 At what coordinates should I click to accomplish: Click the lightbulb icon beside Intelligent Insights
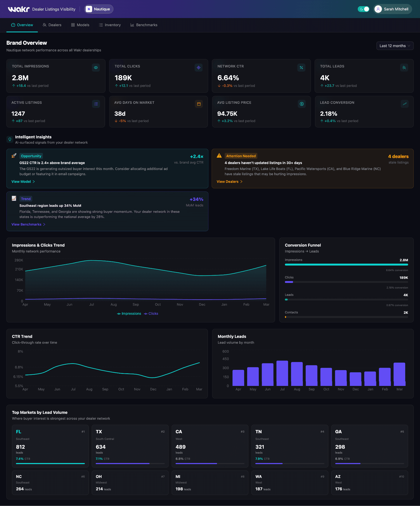coord(10,139)
